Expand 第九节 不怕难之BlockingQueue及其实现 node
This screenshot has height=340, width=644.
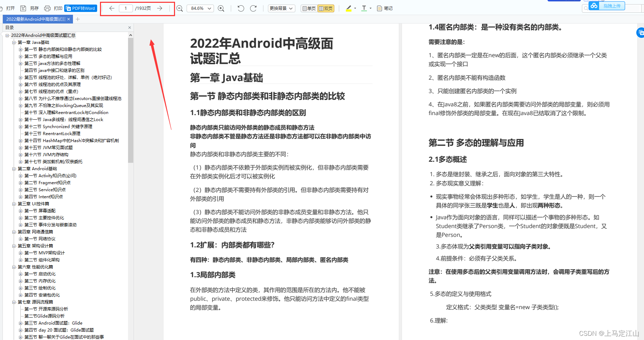(x=20, y=105)
